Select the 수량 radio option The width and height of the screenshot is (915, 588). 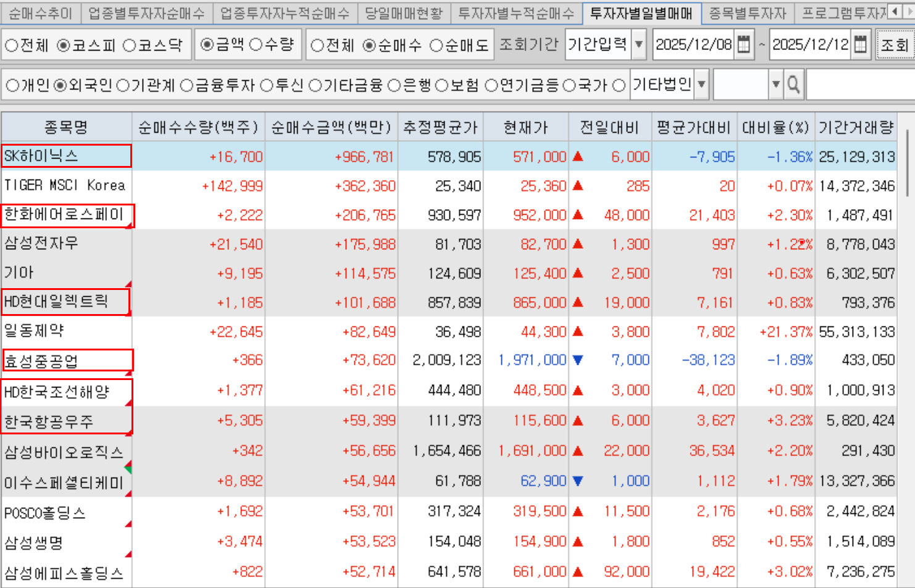click(x=256, y=45)
